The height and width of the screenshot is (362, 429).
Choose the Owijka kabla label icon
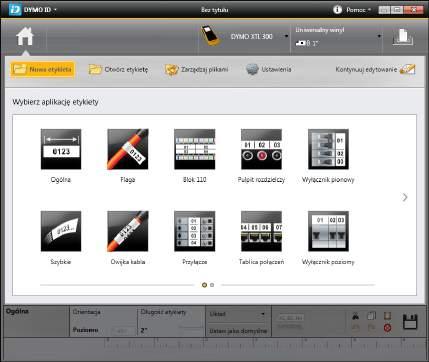128,231
